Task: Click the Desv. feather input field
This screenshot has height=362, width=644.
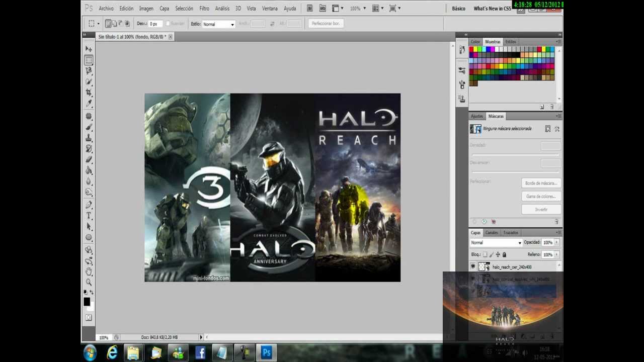Action: point(154,24)
